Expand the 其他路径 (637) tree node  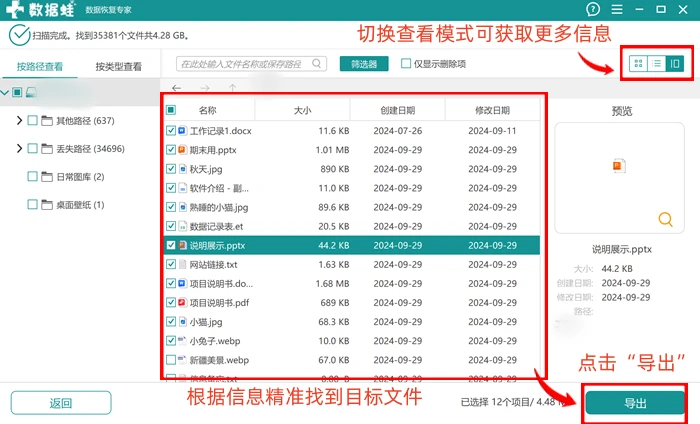[19, 121]
